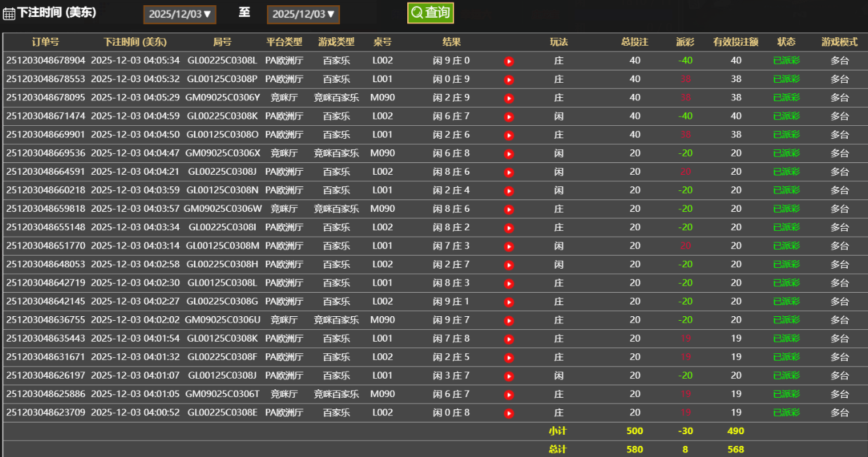The image size is (868, 457).
Task: Play the replay icon for order 251203048678904
Action: [508, 60]
